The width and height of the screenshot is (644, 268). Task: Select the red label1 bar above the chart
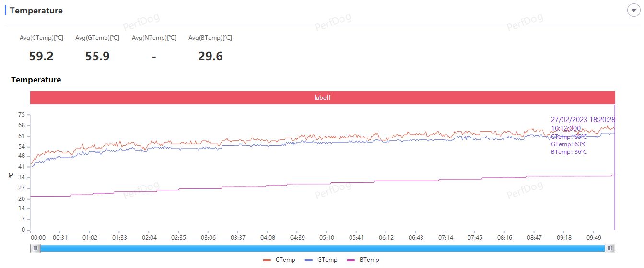pos(323,97)
